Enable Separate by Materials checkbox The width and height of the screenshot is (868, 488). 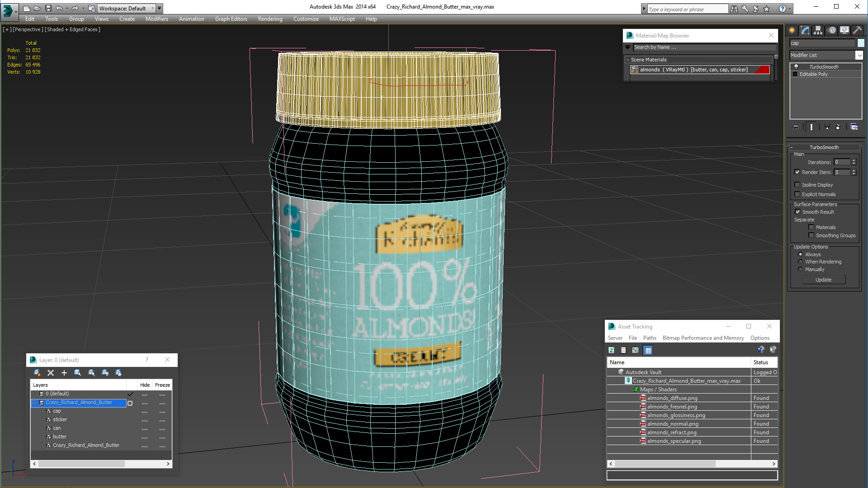point(811,227)
